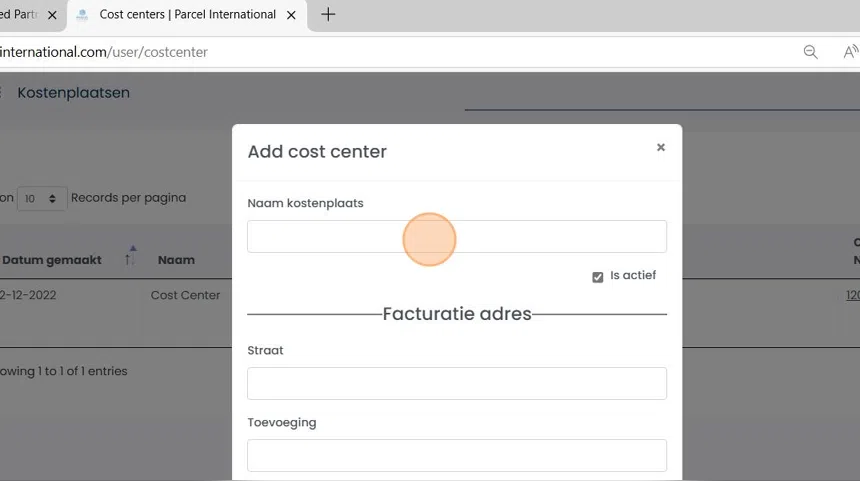Focus the Naam kostenplaats input field

[456, 237]
